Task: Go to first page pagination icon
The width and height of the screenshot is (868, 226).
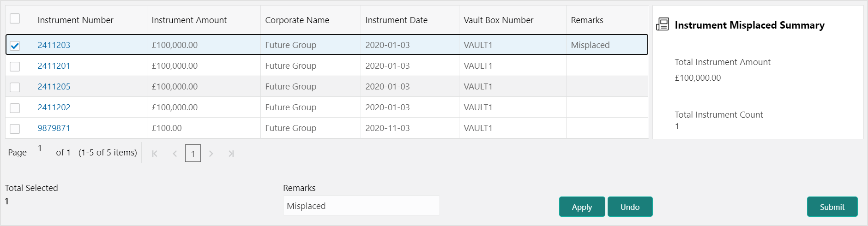Action: (155, 154)
